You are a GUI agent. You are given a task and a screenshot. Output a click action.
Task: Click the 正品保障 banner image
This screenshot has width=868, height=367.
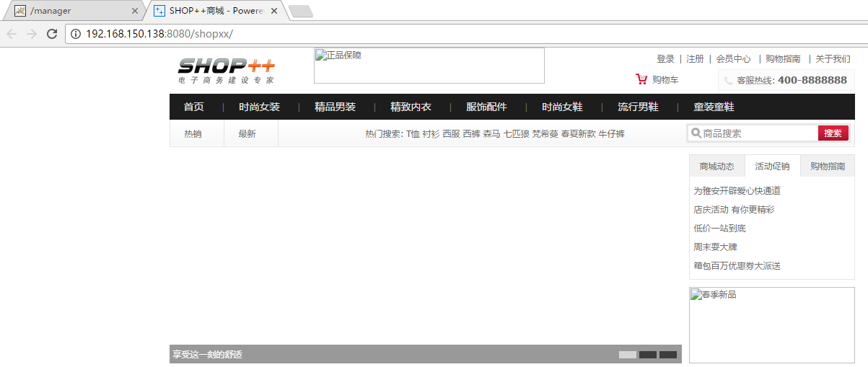coord(429,66)
